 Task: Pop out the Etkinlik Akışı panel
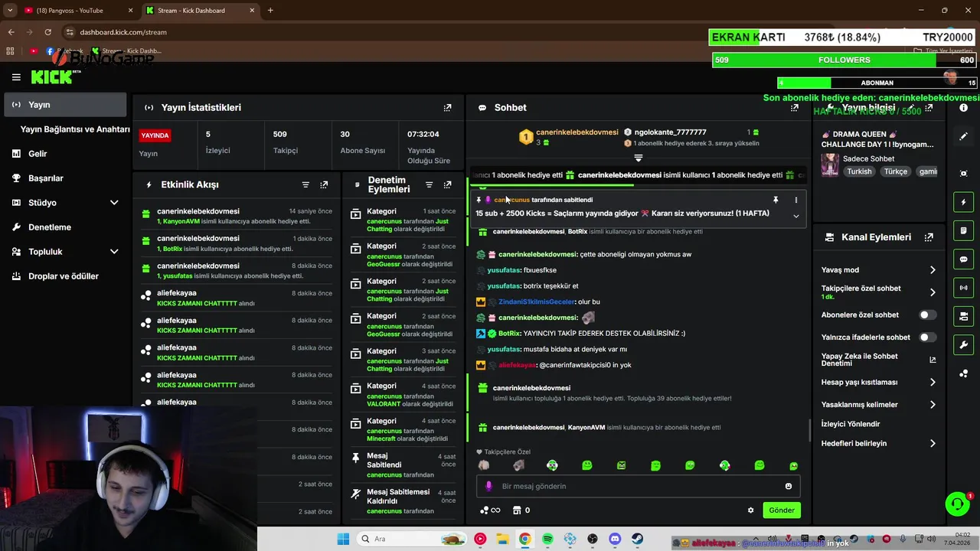pyautogui.click(x=324, y=185)
